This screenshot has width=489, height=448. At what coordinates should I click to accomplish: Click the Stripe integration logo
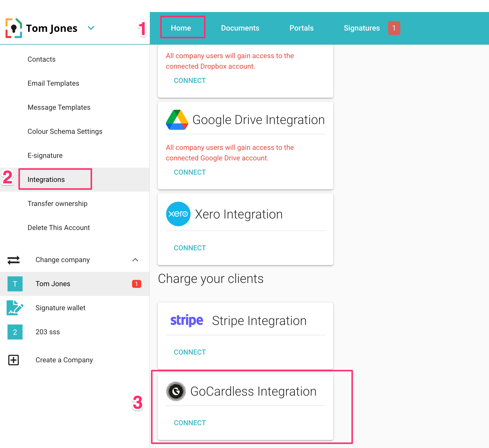(x=186, y=320)
